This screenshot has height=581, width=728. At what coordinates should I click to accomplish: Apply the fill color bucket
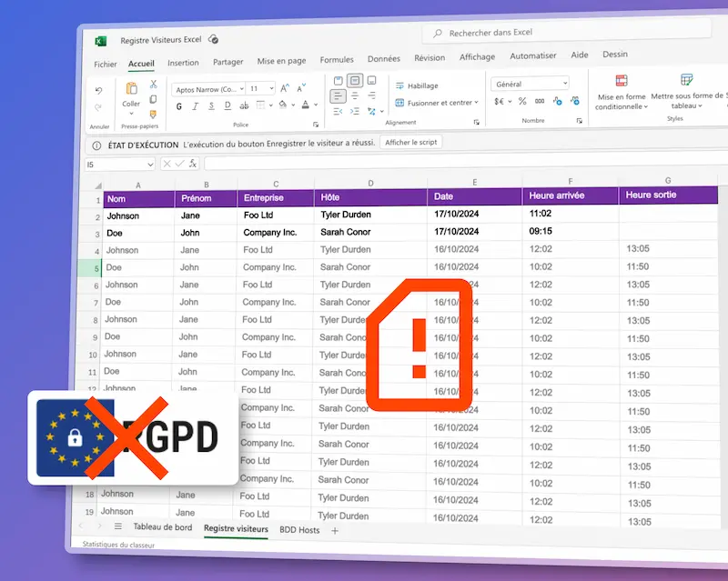pos(283,105)
